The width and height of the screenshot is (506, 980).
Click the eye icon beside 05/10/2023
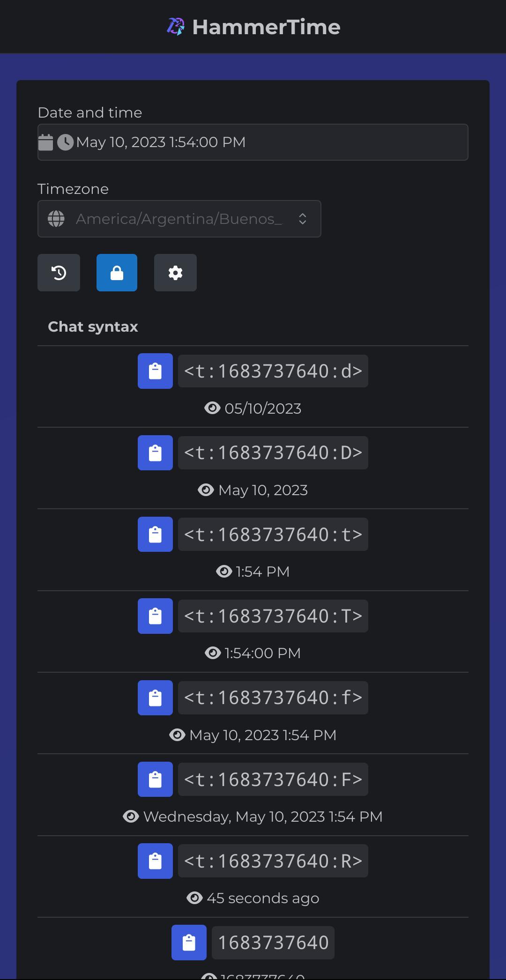coord(212,408)
